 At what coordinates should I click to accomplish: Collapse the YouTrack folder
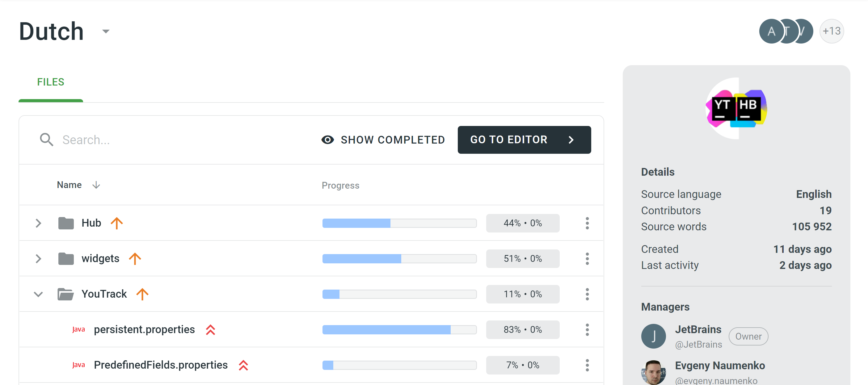point(38,294)
